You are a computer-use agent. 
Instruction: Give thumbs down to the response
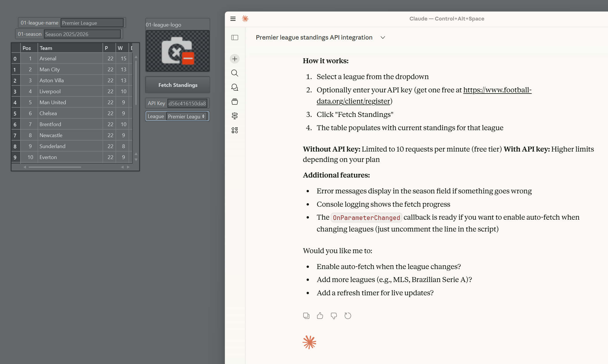click(334, 316)
